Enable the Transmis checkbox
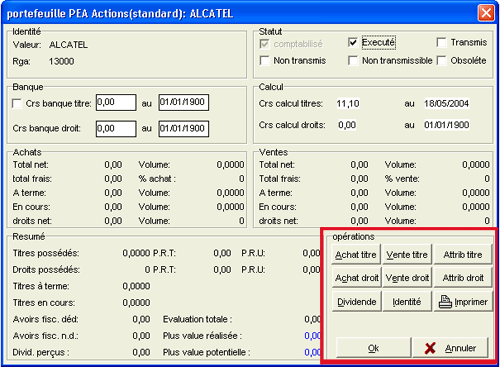 pos(441,42)
